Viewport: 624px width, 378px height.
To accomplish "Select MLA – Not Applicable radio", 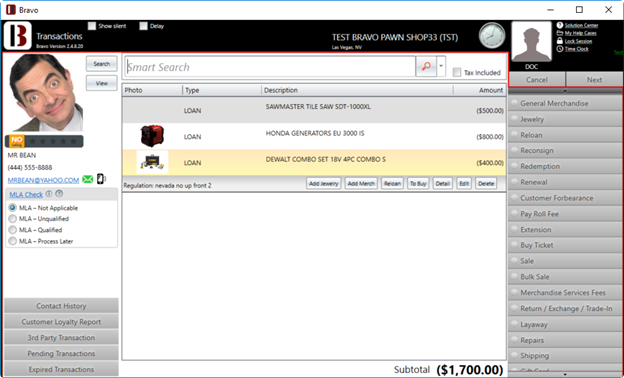I will (13, 208).
